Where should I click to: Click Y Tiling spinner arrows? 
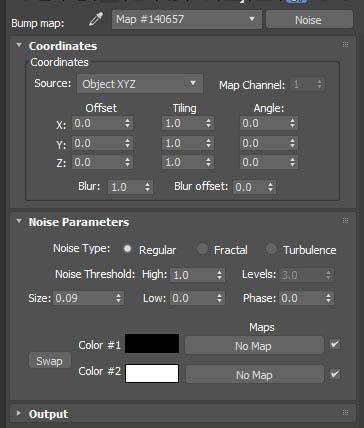208,143
